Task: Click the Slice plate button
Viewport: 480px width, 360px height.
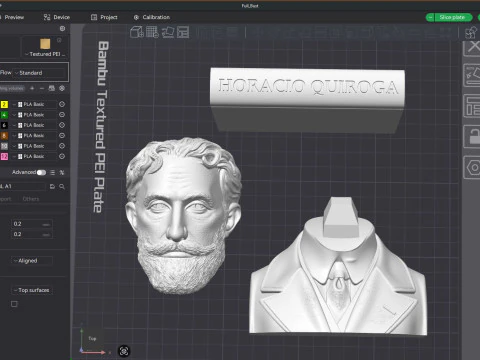Action: [x=453, y=17]
